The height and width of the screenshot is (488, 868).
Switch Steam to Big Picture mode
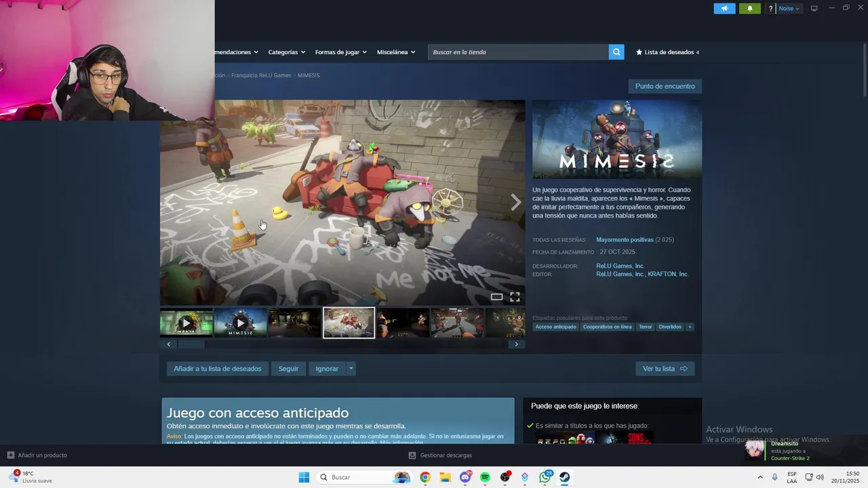(814, 8)
